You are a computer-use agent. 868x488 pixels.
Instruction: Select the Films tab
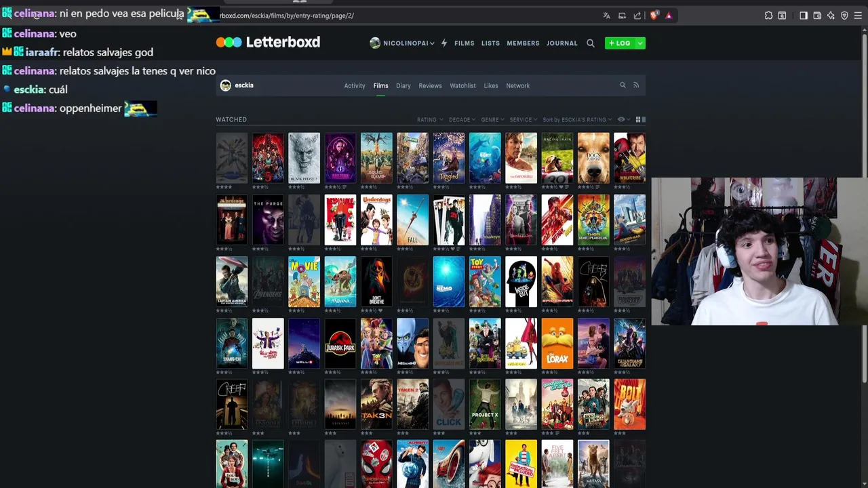point(380,85)
